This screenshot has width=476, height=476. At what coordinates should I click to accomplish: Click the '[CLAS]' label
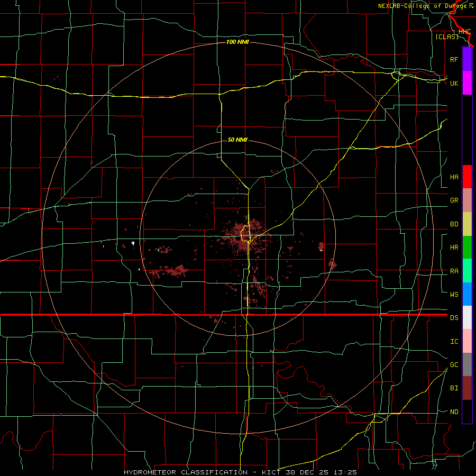pyautogui.click(x=447, y=36)
